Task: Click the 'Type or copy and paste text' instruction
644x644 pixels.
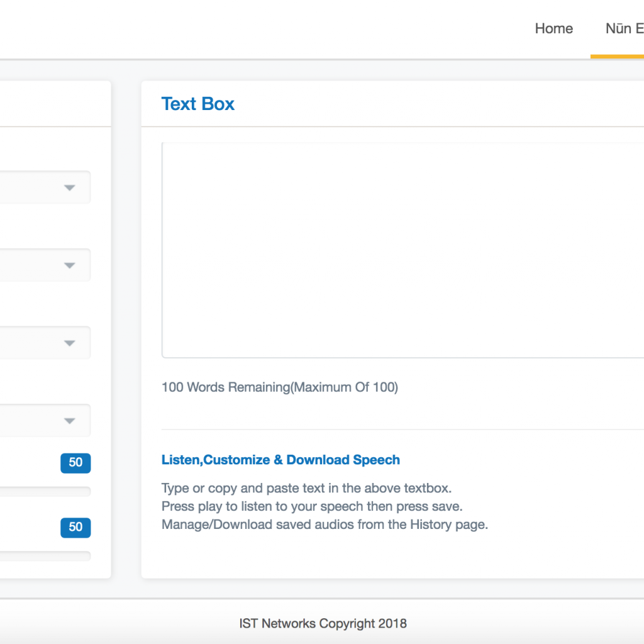Action: pos(306,488)
